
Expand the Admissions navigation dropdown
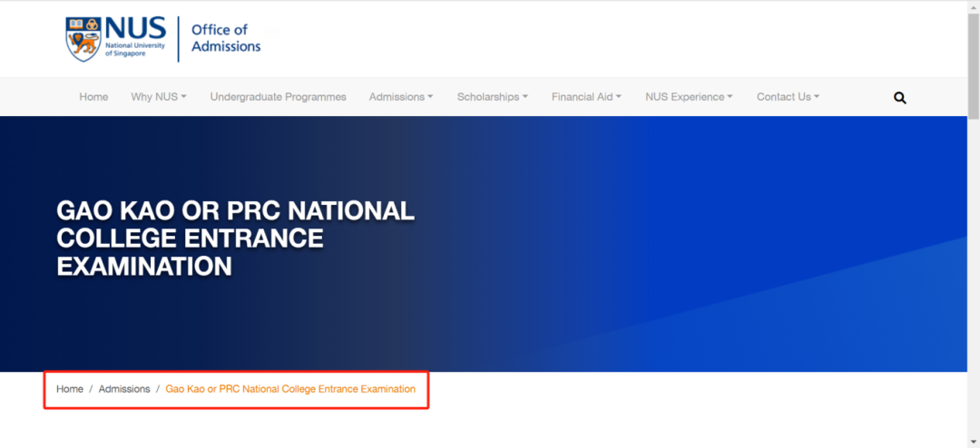coord(401,97)
